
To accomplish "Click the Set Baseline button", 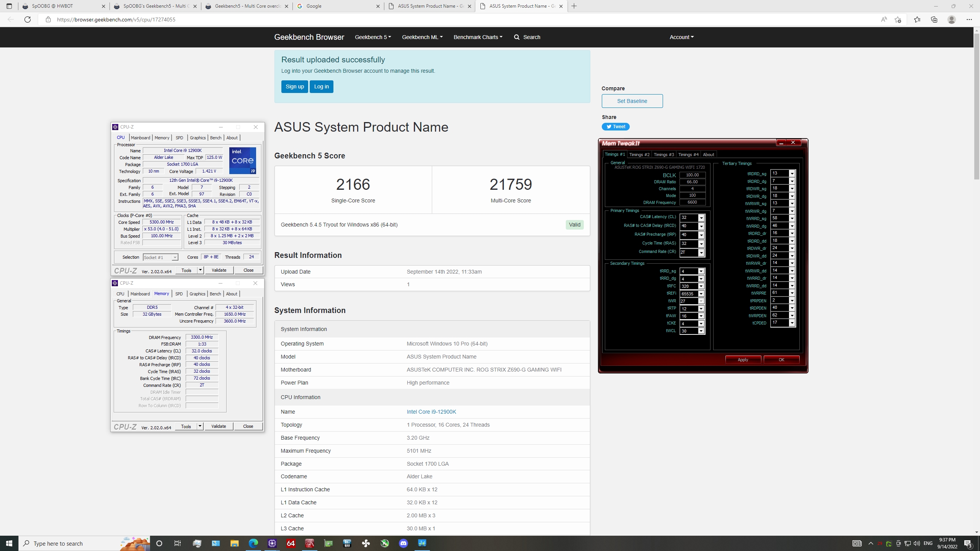I will click(x=632, y=101).
